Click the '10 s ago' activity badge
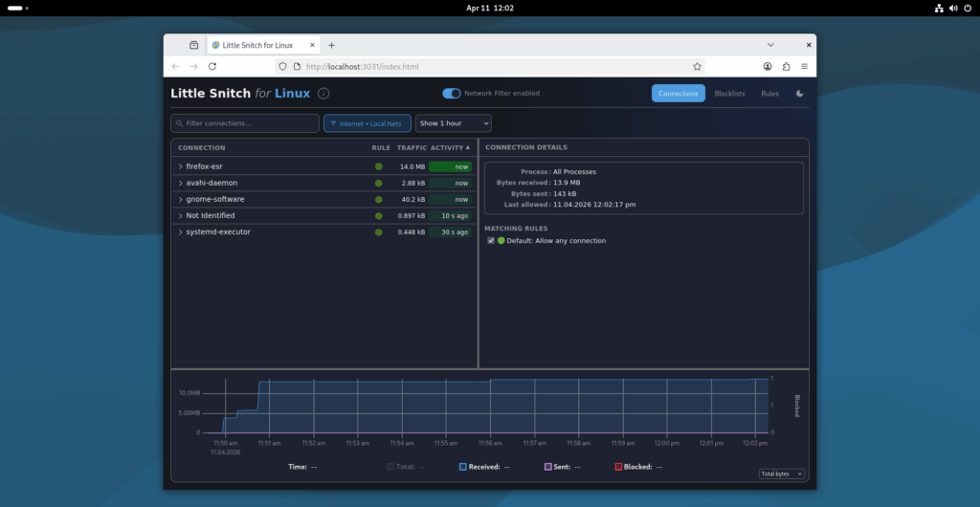 [450, 215]
